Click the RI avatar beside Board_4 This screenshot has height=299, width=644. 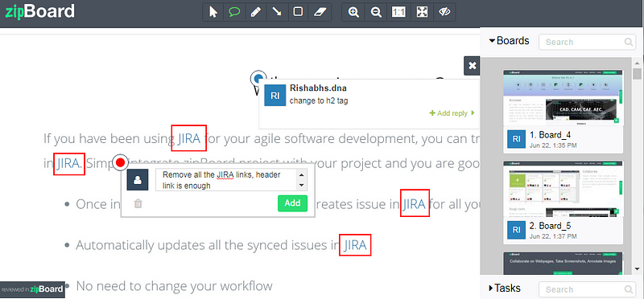(516, 139)
